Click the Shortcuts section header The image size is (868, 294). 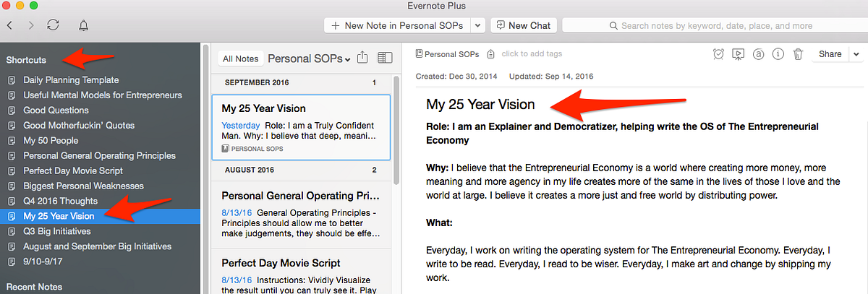point(26,60)
